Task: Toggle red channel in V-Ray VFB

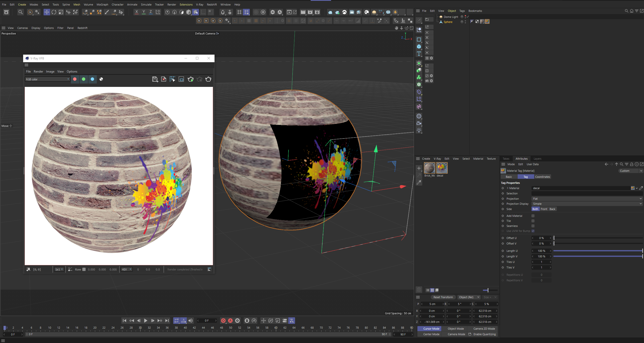Action: coord(75,79)
